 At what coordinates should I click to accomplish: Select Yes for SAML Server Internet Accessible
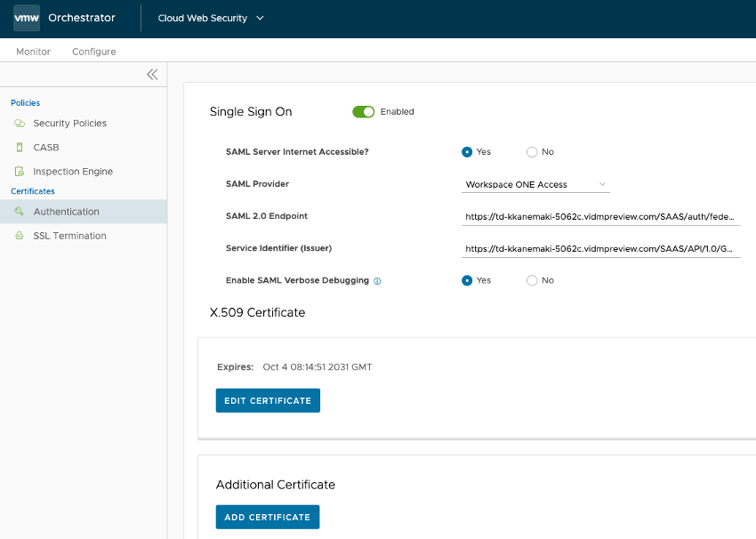click(467, 152)
